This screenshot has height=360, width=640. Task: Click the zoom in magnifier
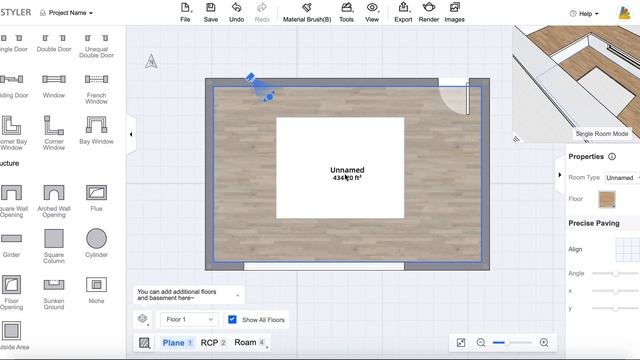(x=544, y=343)
